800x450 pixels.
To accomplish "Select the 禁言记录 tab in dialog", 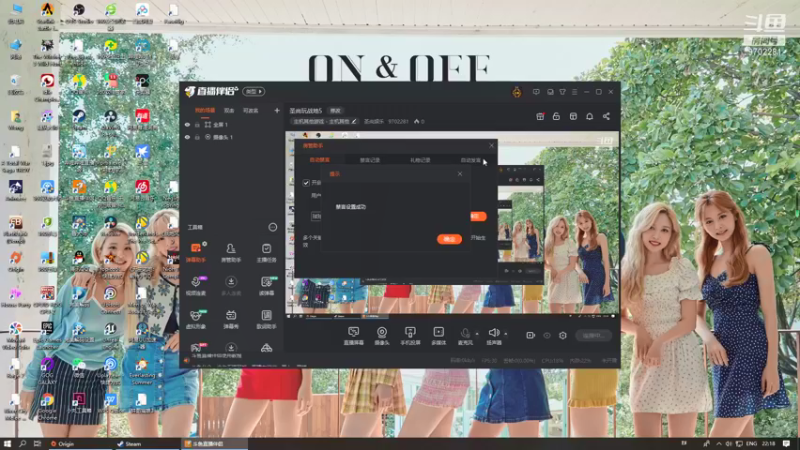I will (370, 160).
